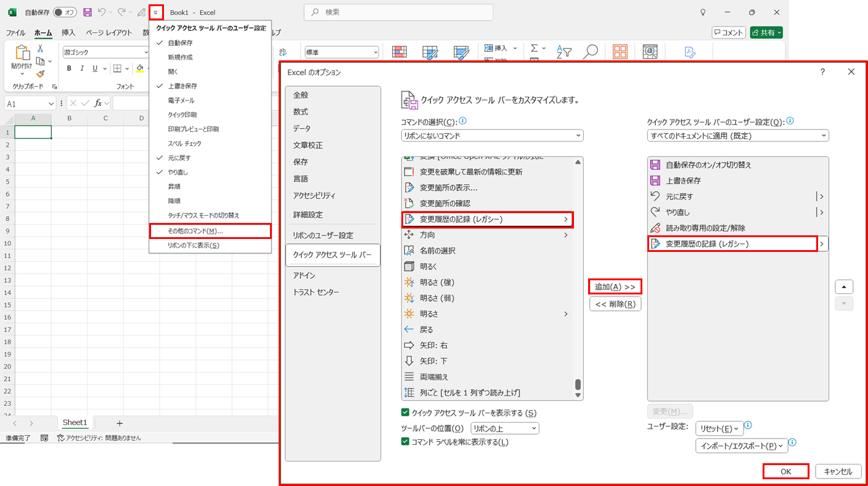
Task: Toggle 上書き保存 item in the QAT menu
Action: pyautogui.click(x=210, y=86)
